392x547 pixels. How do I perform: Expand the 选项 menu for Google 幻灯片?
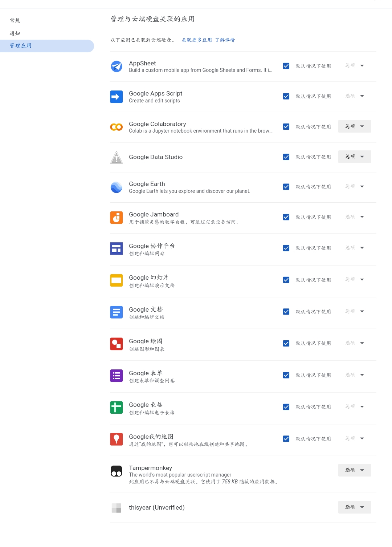point(355,279)
